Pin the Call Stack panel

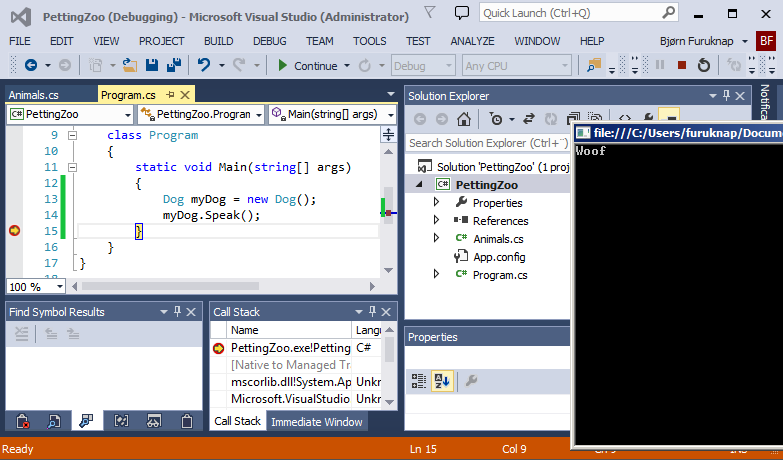tap(372, 312)
